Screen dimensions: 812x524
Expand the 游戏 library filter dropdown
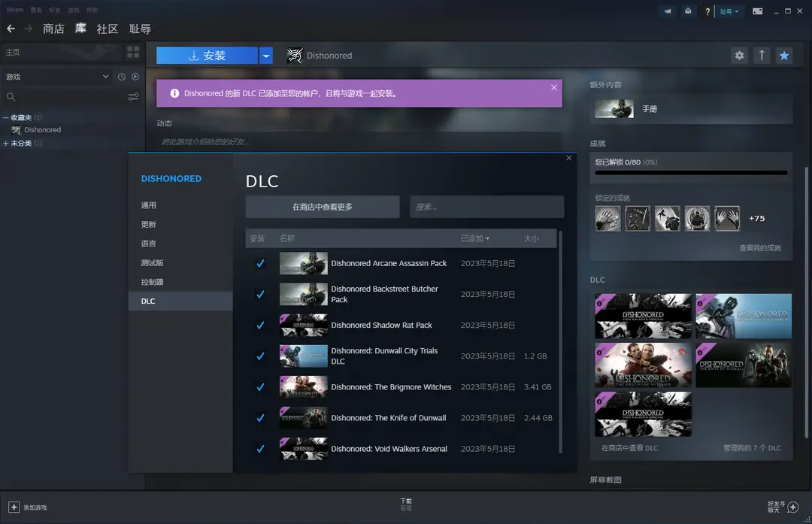106,77
